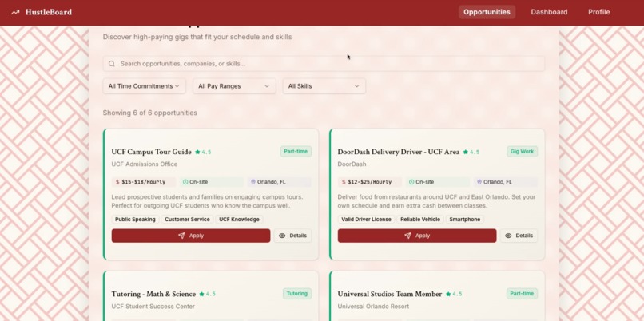Click the Part-time badge on UCF Campus Tour Guide
The width and height of the screenshot is (644, 321).
(296, 152)
